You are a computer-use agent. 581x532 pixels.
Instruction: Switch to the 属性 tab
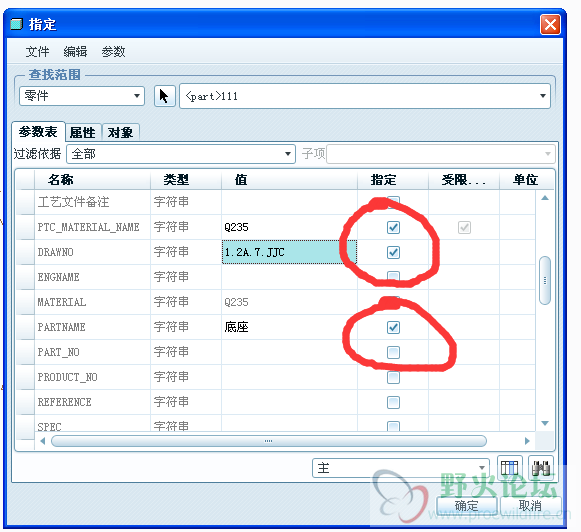click(x=83, y=132)
